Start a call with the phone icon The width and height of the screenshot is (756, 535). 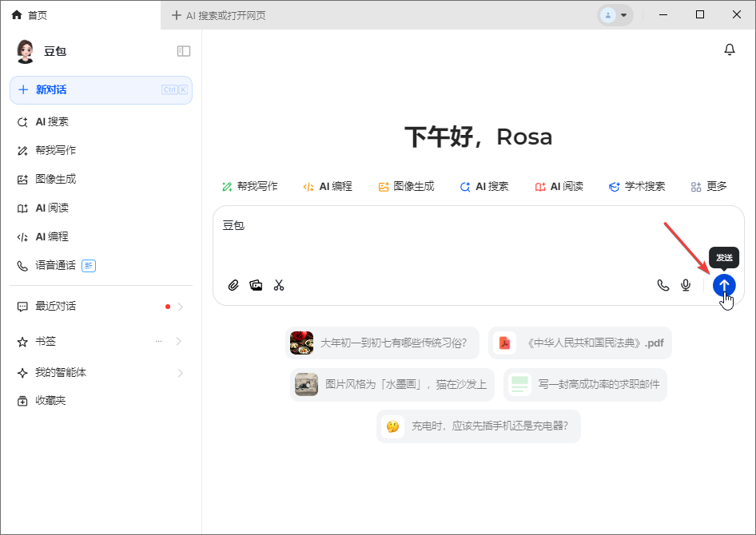click(x=662, y=285)
